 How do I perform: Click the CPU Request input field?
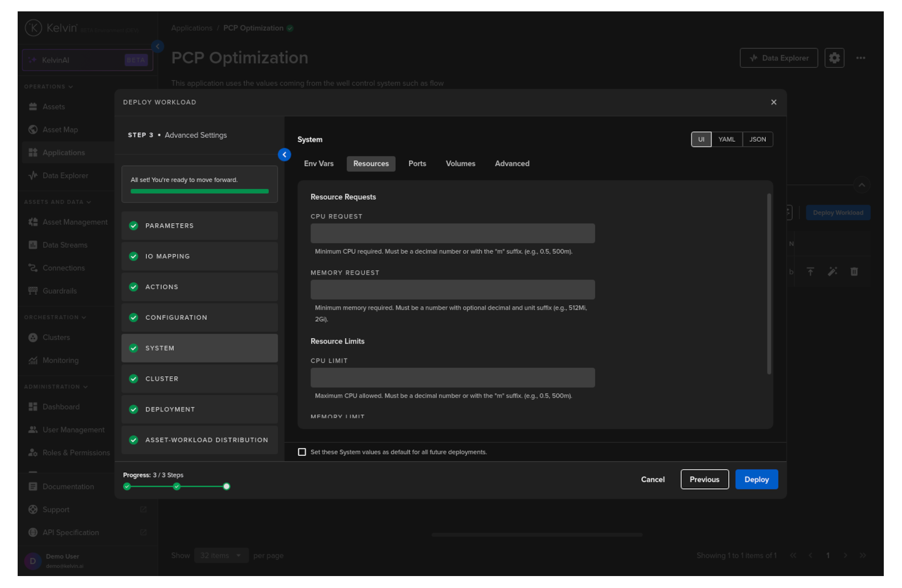click(x=452, y=233)
